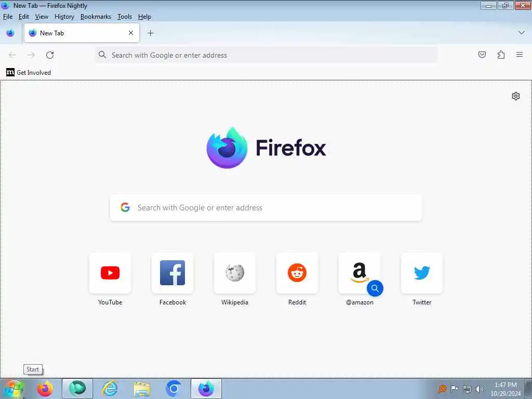Screen dimensions: 532x399
Task: Open the Help menu
Action: (x=144, y=17)
